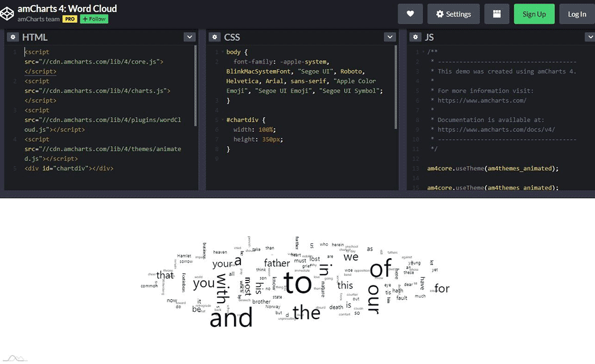Screen dimensions: 595x364
Task: Click the 'charts.js' script src line in HTML
Action: 97,90
